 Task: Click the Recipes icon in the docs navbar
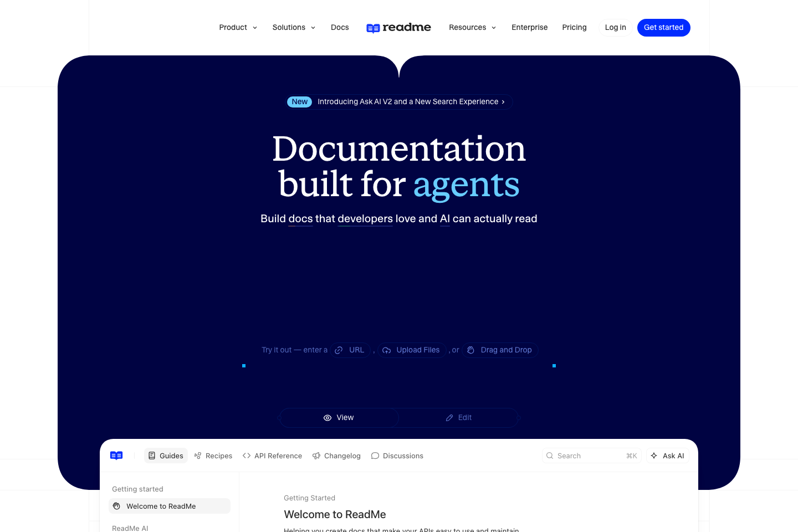(198, 456)
